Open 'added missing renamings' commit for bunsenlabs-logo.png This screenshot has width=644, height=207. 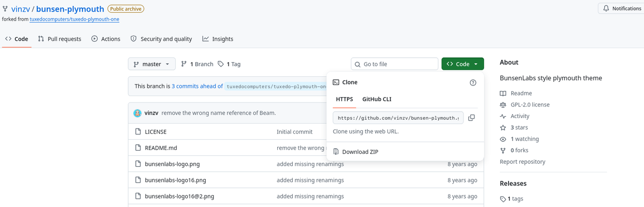click(x=310, y=164)
